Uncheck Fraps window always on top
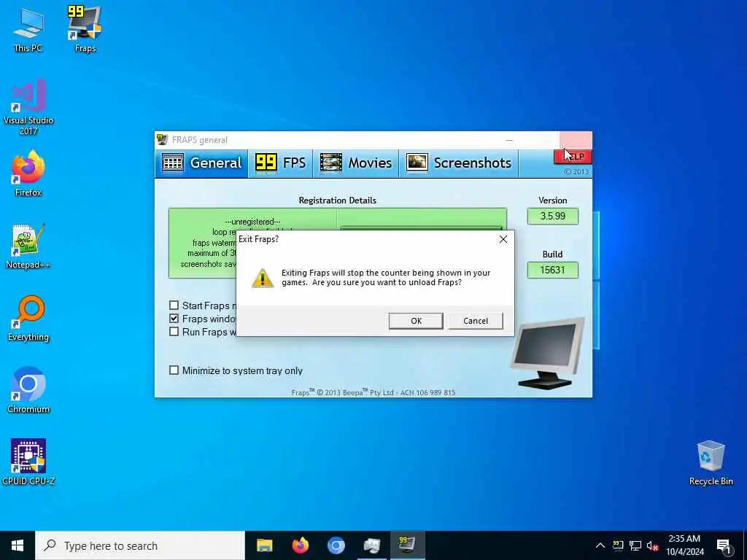 coord(174,319)
